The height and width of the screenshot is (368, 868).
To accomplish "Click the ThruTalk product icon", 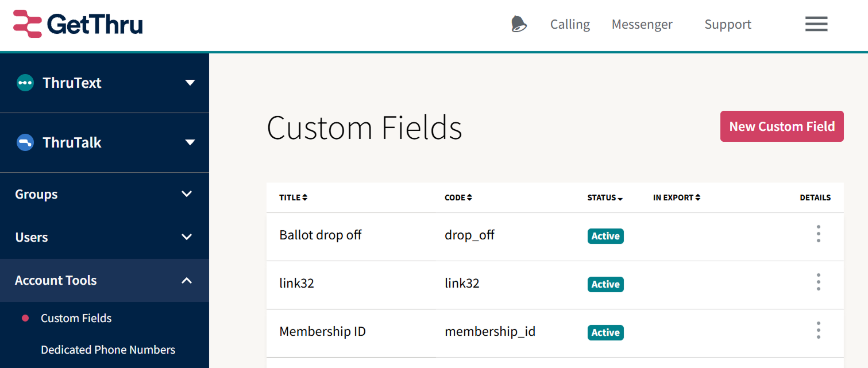I will click(x=25, y=142).
